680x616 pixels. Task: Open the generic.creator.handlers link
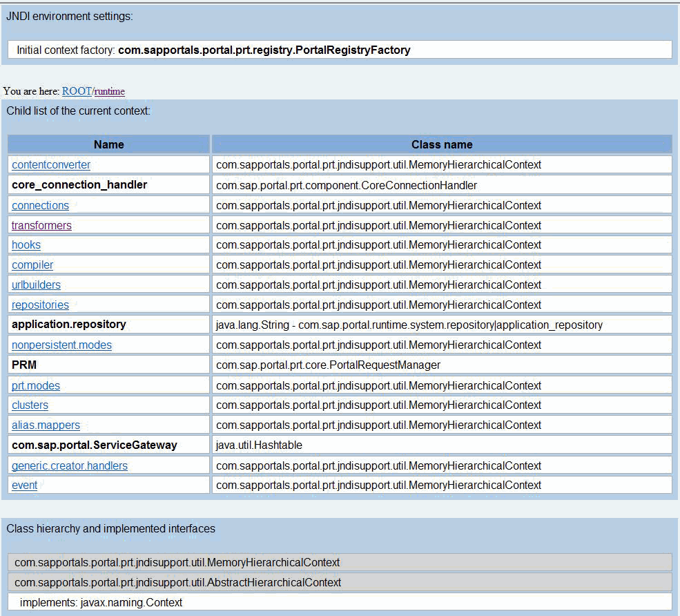[70, 466]
